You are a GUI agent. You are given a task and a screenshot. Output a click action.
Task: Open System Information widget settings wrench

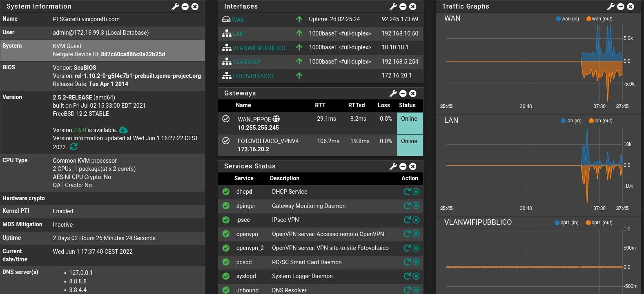point(175,7)
